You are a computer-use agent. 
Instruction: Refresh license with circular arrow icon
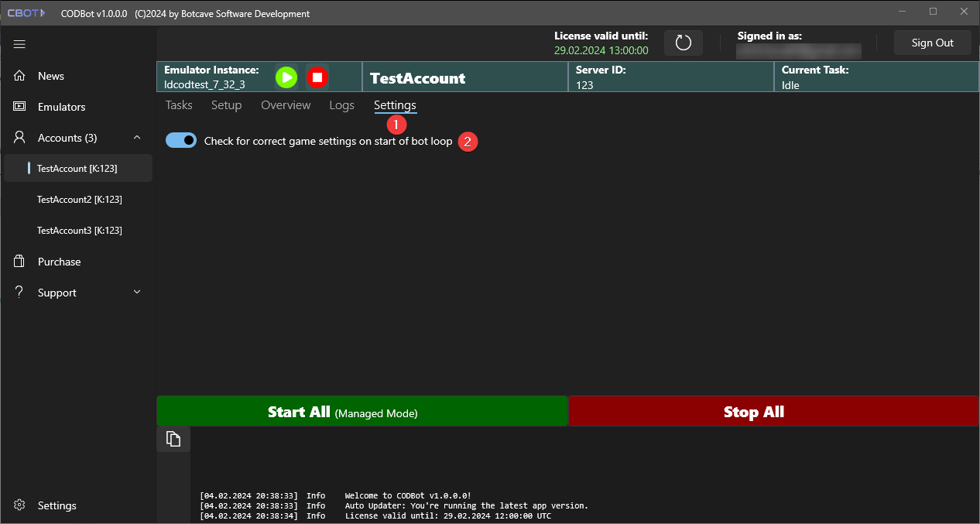tap(683, 43)
